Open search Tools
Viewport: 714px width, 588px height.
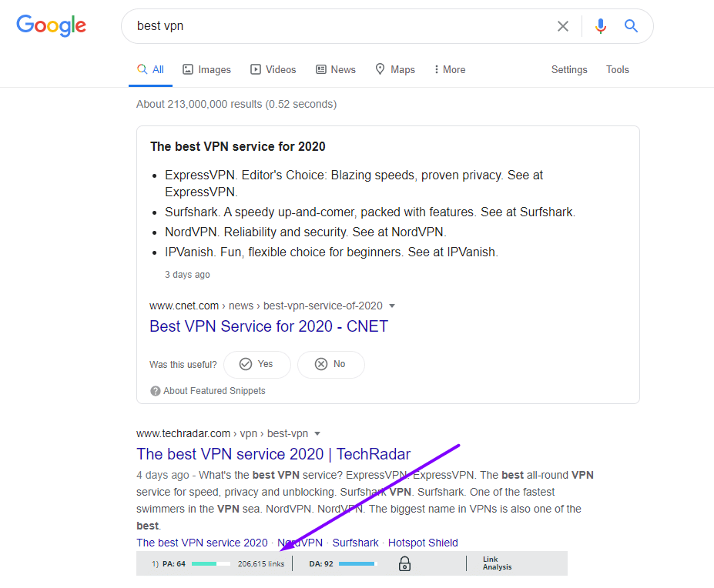[x=618, y=69]
